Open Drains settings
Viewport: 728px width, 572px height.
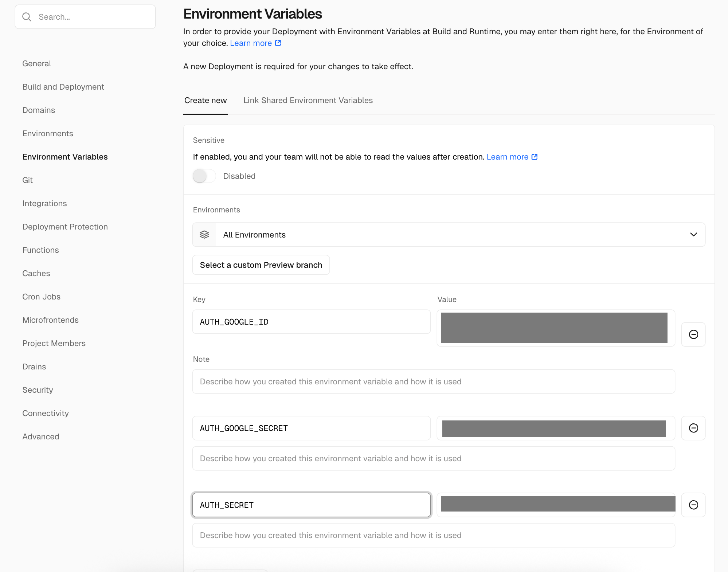[x=34, y=367]
